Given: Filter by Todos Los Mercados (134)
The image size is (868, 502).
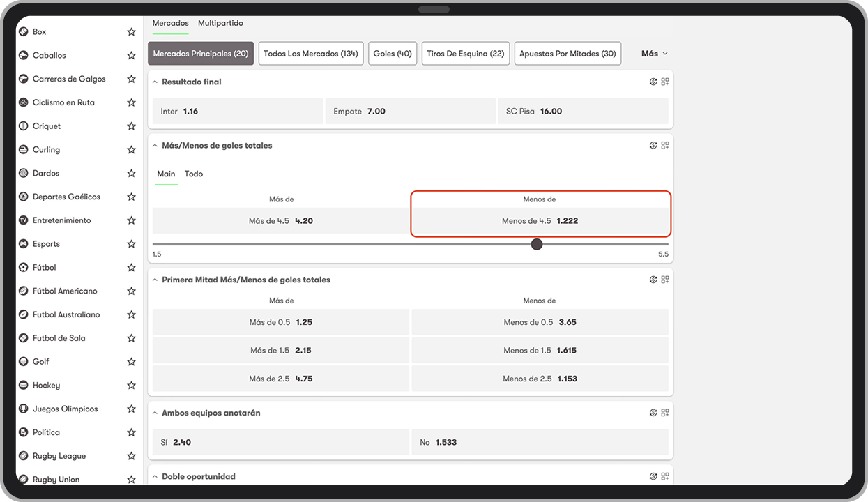Looking at the screenshot, I should (310, 54).
